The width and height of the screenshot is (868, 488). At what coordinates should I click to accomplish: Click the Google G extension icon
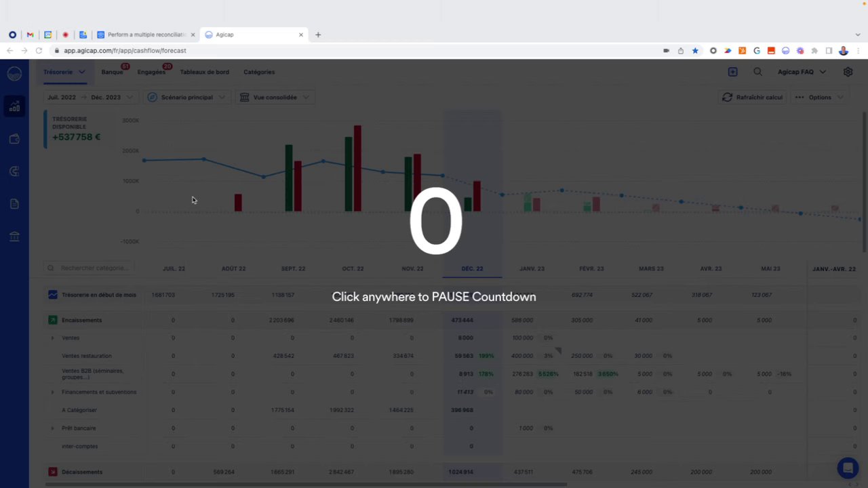757,51
